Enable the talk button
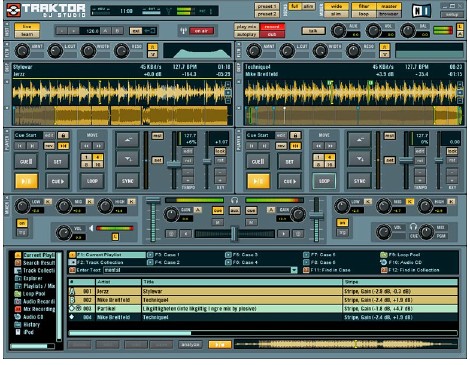The width and height of the screenshot is (470, 365). tap(313, 31)
